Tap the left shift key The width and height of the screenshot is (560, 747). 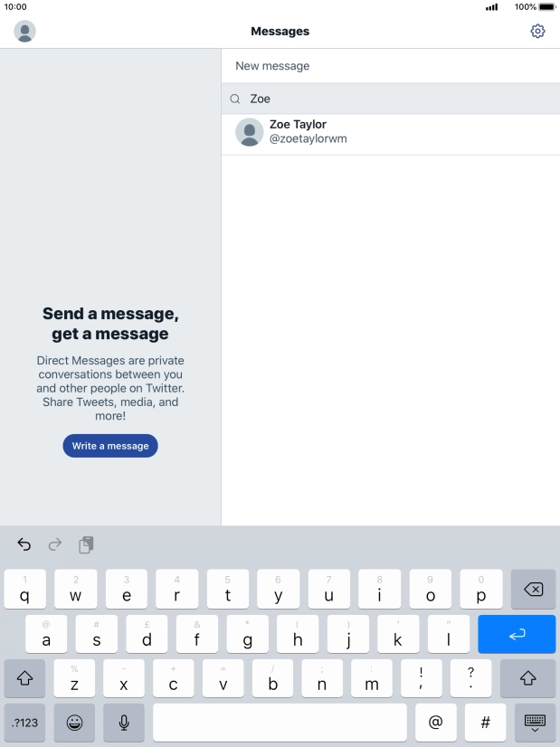point(24,678)
